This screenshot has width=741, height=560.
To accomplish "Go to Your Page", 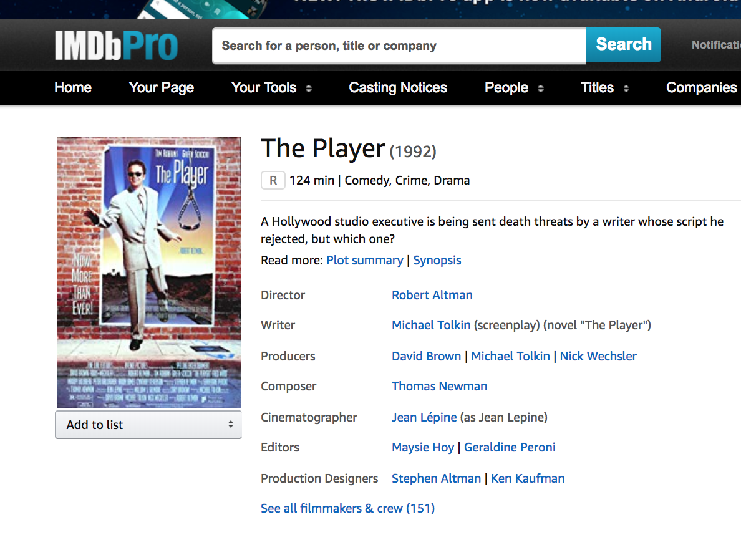I will (x=161, y=87).
